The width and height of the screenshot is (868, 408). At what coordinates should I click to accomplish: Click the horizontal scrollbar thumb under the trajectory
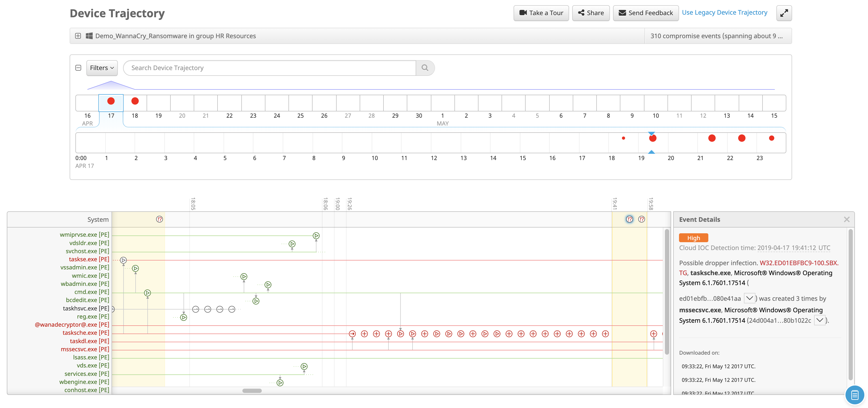[252, 391]
